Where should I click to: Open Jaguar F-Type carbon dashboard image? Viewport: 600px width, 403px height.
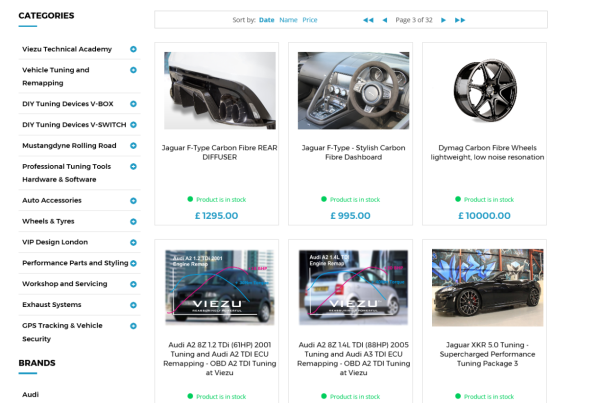tap(353, 91)
